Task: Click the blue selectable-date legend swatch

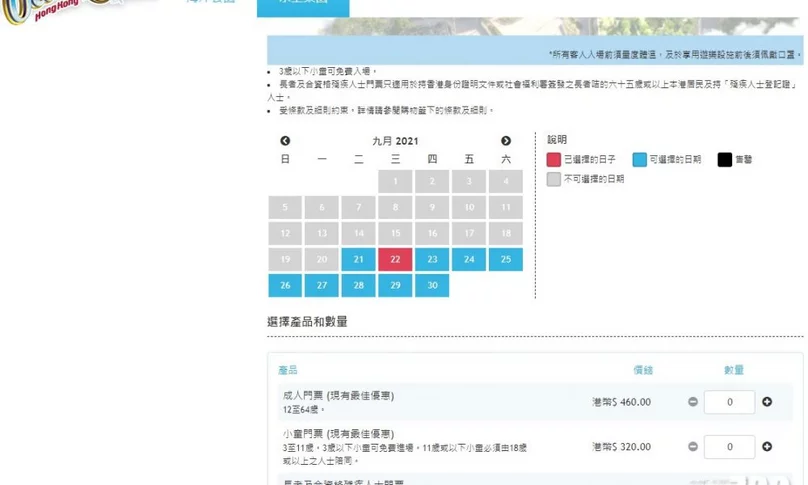Action: [x=639, y=159]
